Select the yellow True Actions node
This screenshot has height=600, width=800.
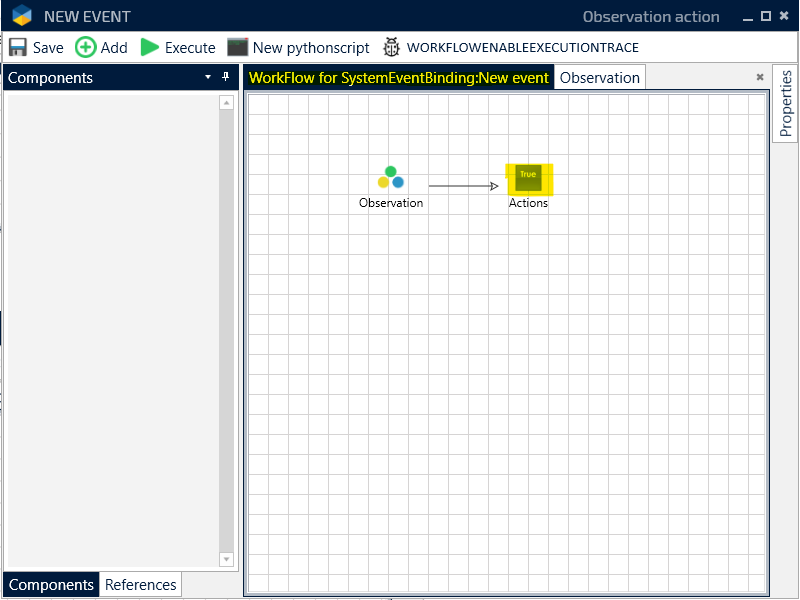pyautogui.click(x=529, y=178)
